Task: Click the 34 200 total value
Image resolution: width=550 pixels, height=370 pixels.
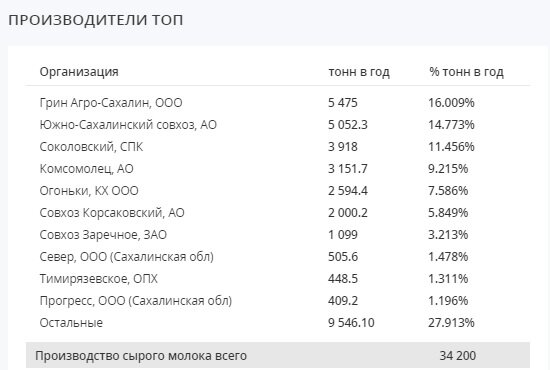Action: [457, 356]
